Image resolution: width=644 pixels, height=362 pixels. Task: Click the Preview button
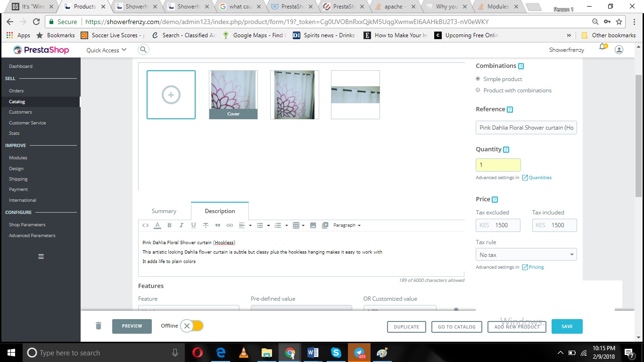coord(132,326)
